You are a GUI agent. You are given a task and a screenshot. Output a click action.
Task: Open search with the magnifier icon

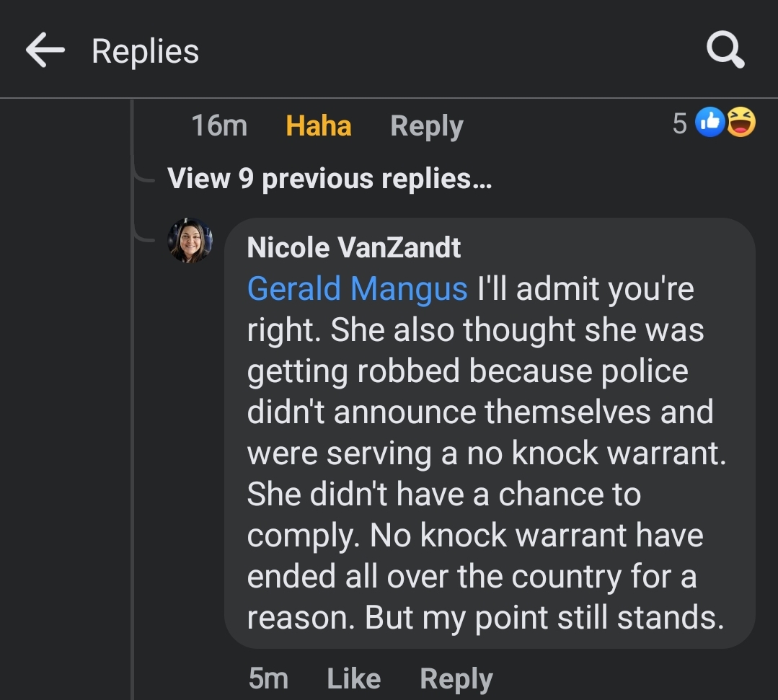[725, 50]
